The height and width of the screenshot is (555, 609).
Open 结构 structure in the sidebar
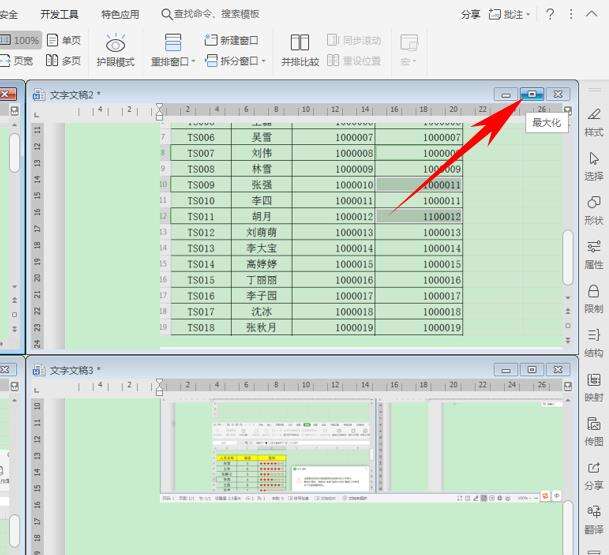coord(594,343)
